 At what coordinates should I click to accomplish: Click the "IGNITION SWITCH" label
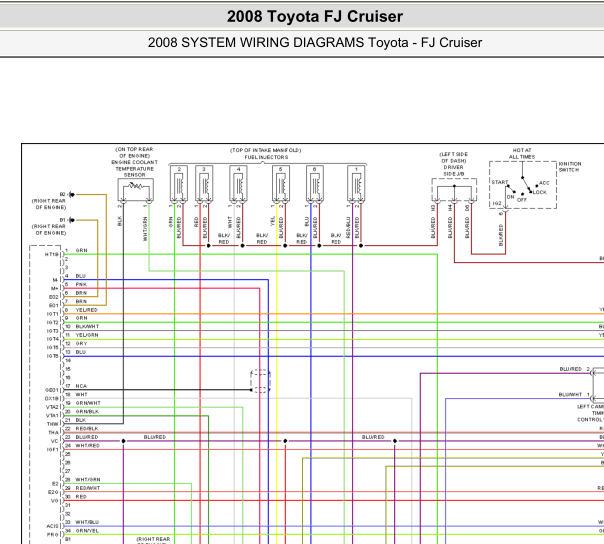[x=570, y=167]
